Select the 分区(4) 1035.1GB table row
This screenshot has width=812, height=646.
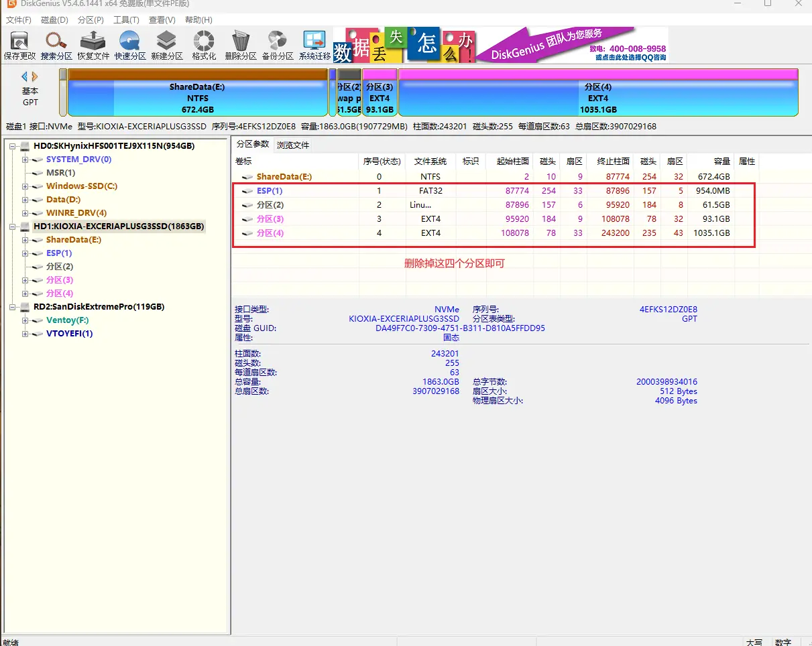494,233
